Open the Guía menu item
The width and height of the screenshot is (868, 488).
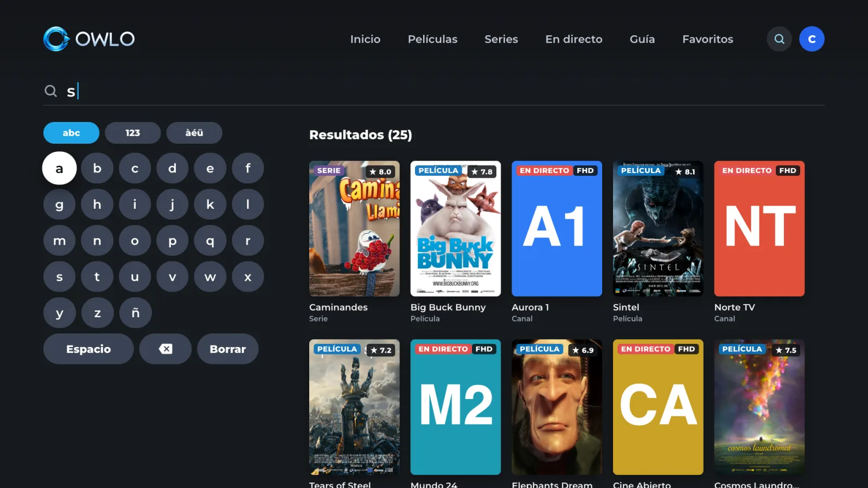pos(642,39)
